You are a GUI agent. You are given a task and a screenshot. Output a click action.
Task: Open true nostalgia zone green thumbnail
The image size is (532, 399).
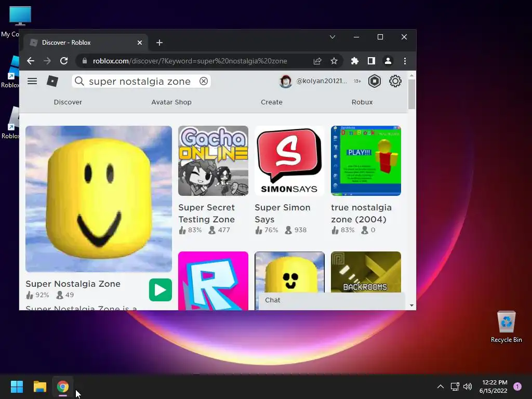366,161
